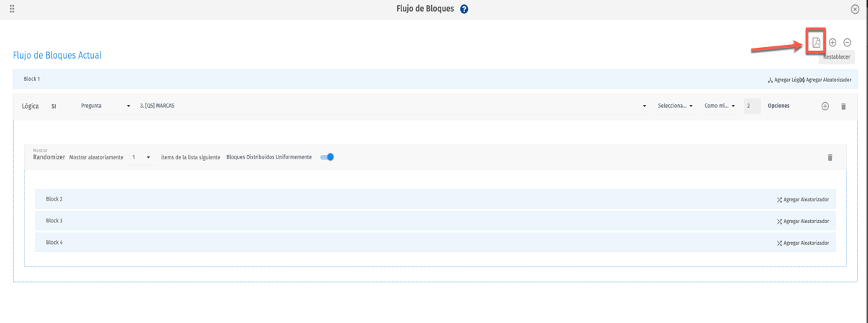Grab the drag handle dots icon

click(x=12, y=9)
